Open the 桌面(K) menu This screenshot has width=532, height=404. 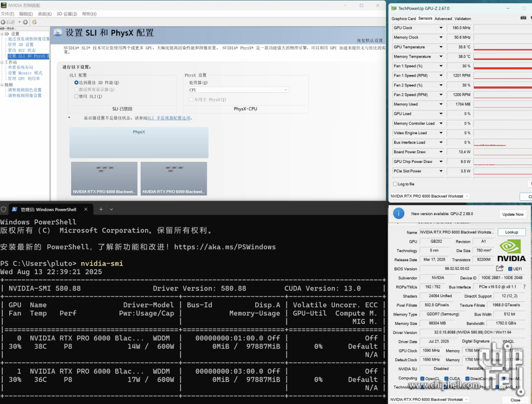pyautogui.click(x=45, y=14)
